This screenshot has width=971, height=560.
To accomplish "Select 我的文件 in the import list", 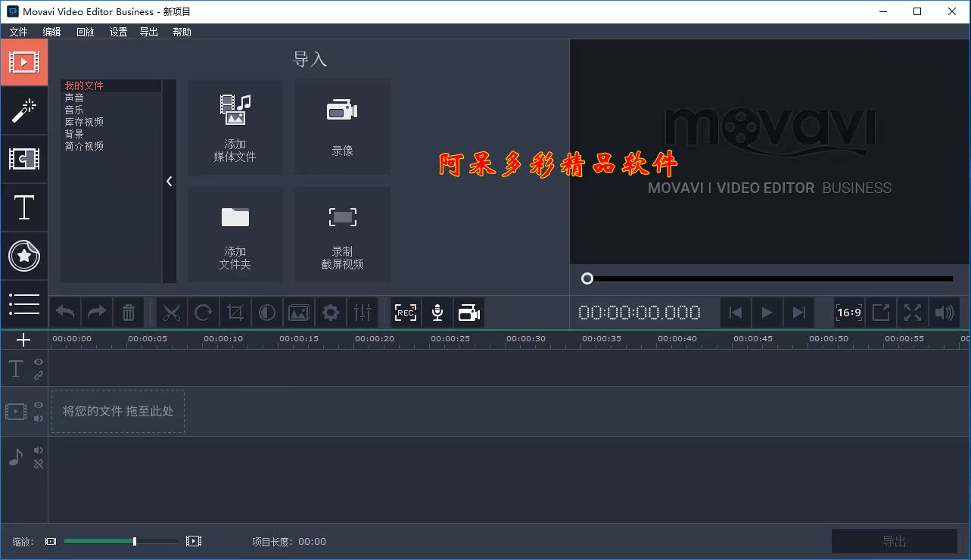I will pyautogui.click(x=111, y=86).
